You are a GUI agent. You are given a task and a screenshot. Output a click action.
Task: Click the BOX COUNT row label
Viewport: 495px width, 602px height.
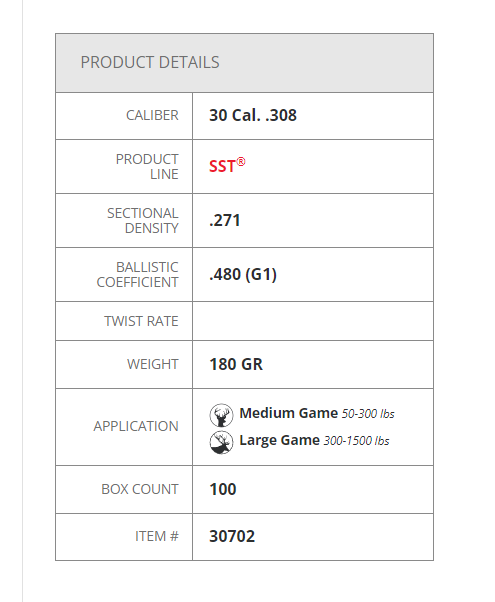click(x=140, y=489)
